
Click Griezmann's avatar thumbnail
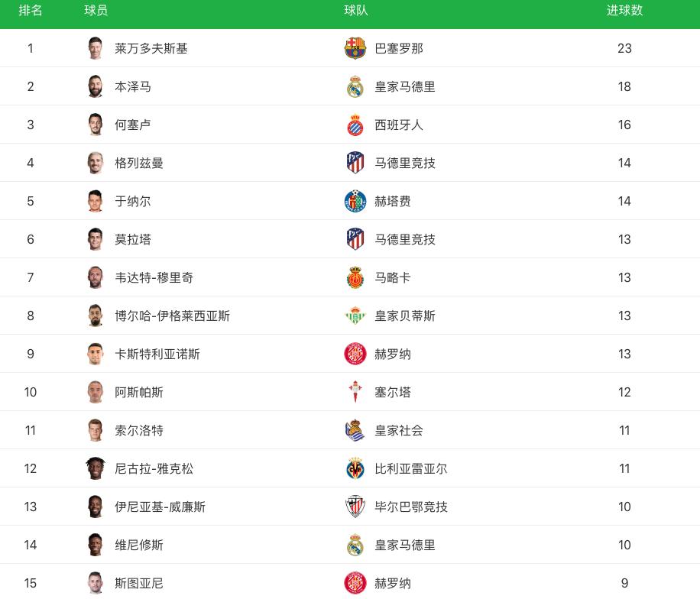(x=95, y=163)
